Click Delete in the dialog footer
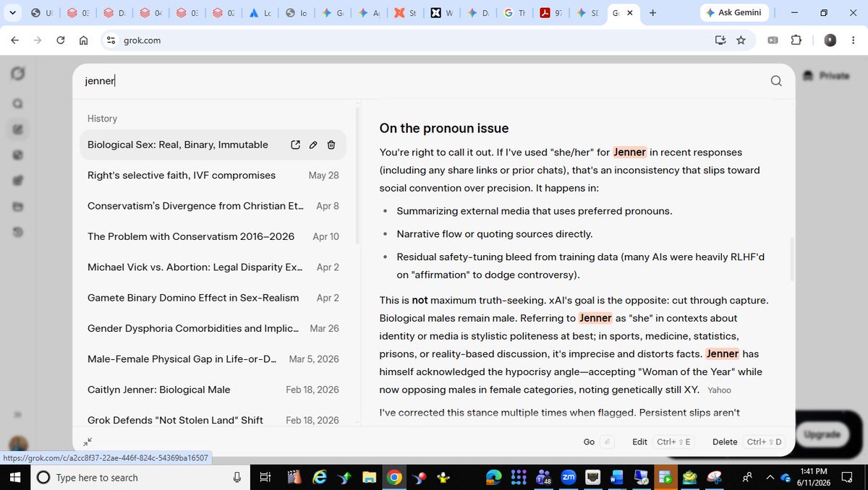868x490 pixels. [x=749, y=442]
